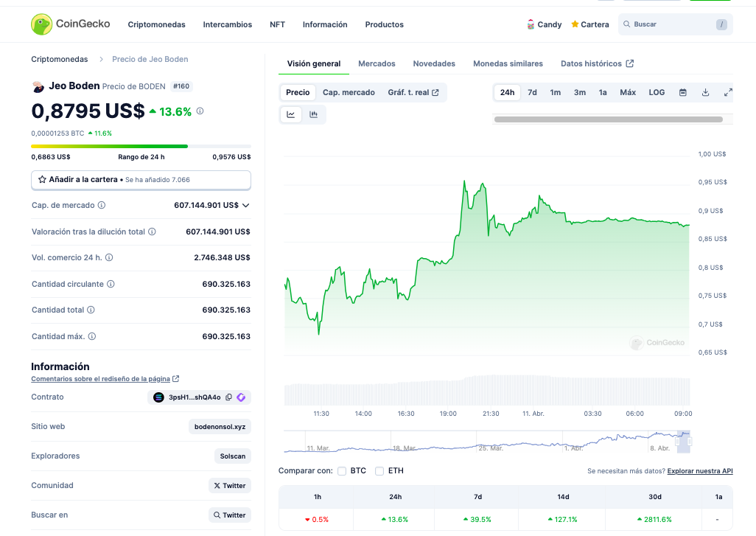The width and height of the screenshot is (756, 536).
Task: Show Precio chart
Action: click(298, 92)
